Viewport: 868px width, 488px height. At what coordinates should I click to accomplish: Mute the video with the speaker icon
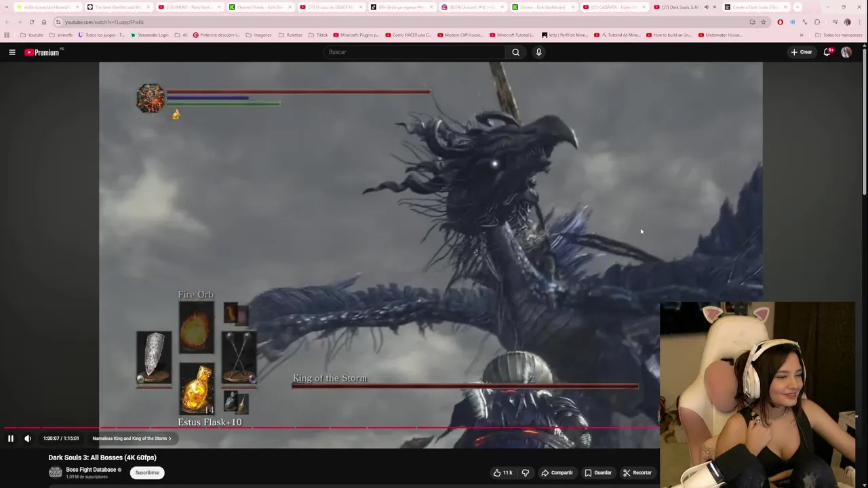click(28, 439)
